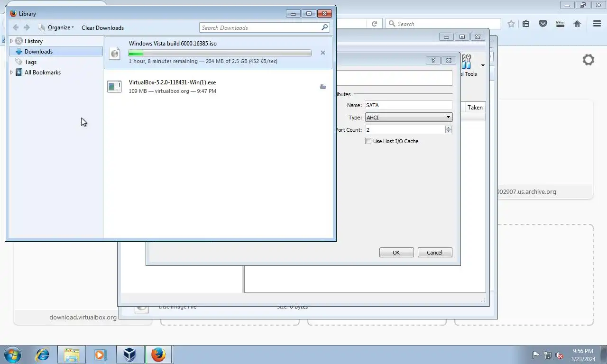Viewport: 607px width, 364px height.
Task: Click Cancel in VirtualBox settings dialog
Action: pyautogui.click(x=435, y=253)
